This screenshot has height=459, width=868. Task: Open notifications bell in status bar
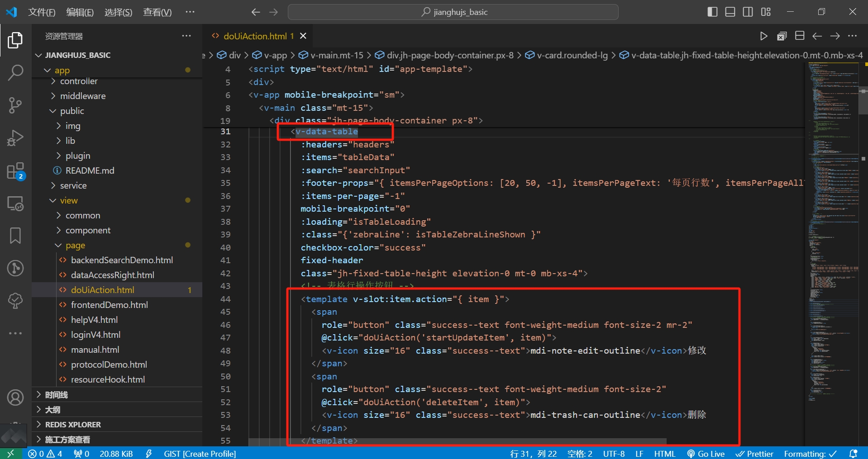pyautogui.click(x=854, y=454)
